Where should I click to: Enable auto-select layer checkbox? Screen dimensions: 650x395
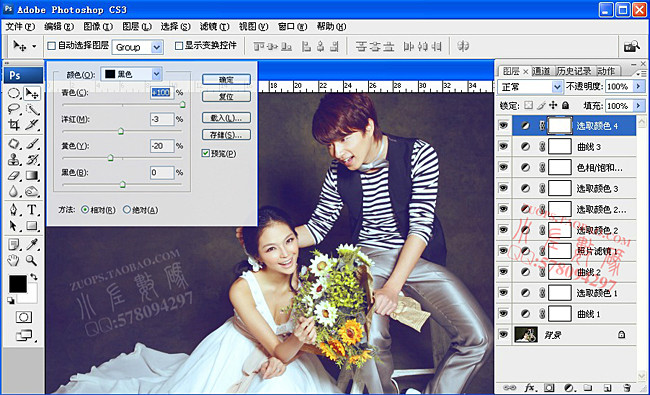click(51, 46)
